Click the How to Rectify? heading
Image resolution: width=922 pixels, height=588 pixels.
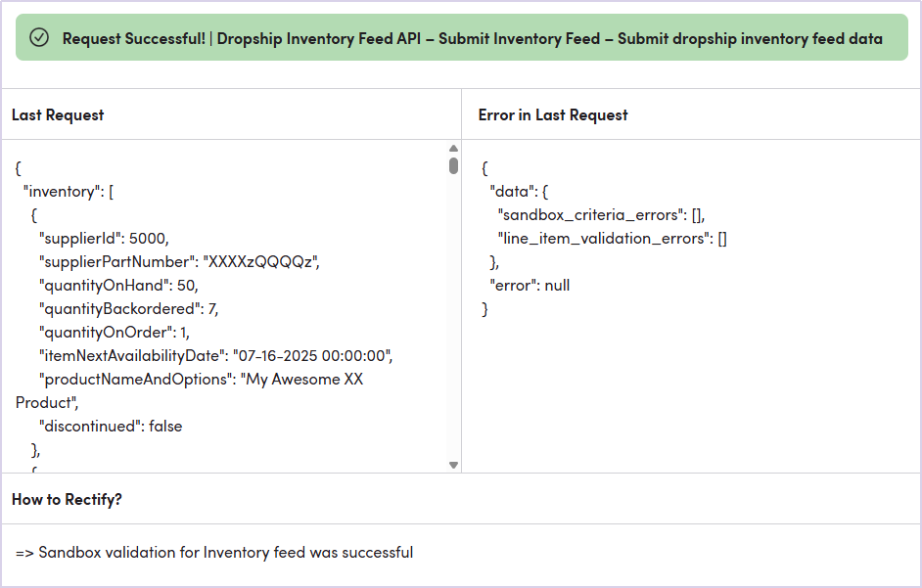(67, 499)
